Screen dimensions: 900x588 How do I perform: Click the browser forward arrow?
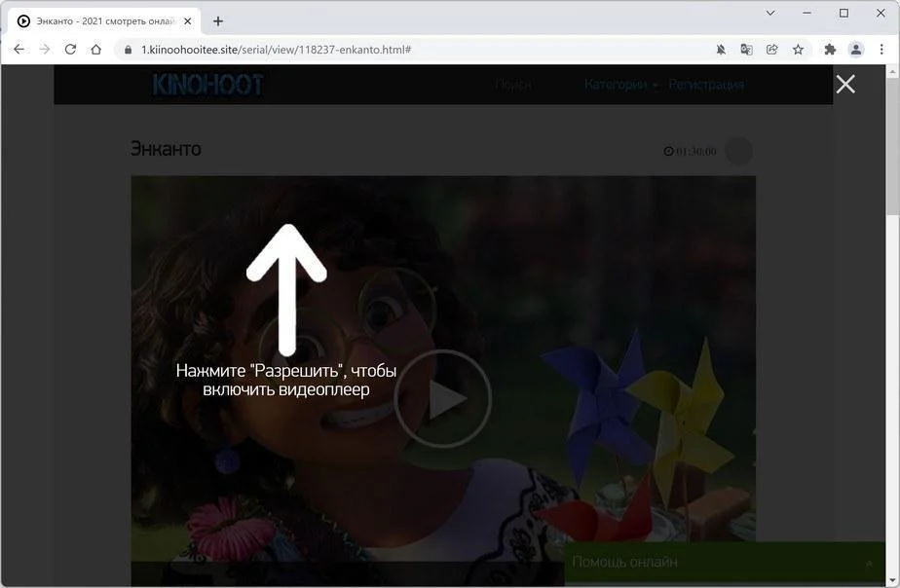[45, 50]
